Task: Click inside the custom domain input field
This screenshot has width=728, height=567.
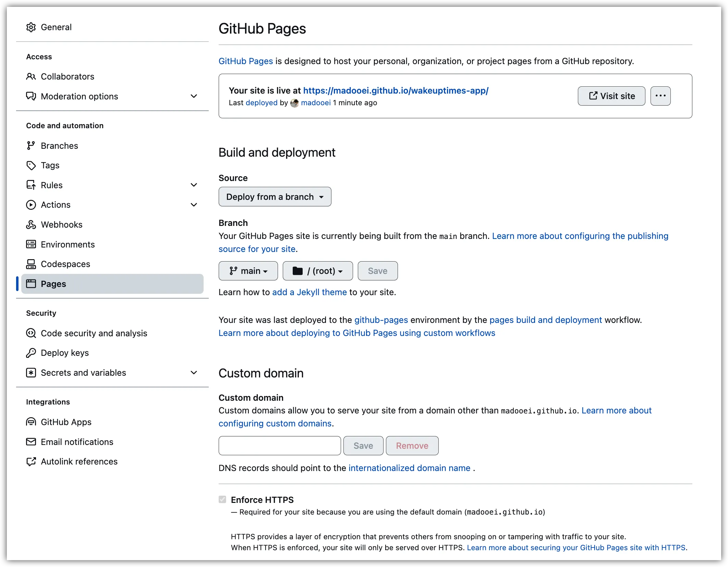Action: (279, 446)
